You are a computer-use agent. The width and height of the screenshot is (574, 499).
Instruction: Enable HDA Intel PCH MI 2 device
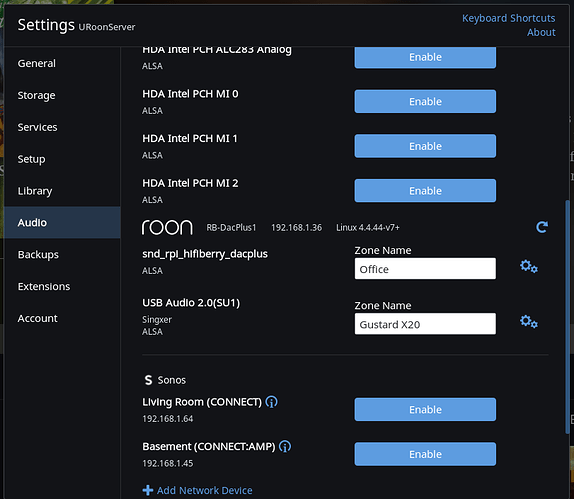pos(425,191)
